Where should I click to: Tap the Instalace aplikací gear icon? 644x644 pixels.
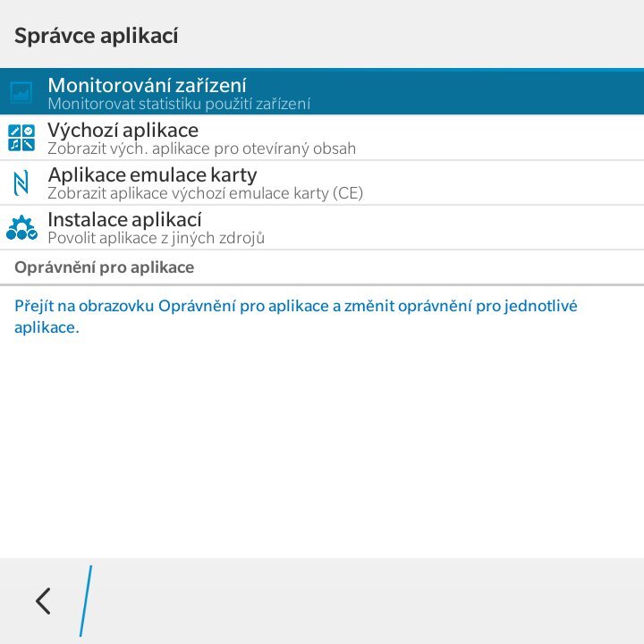click(21, 227)
